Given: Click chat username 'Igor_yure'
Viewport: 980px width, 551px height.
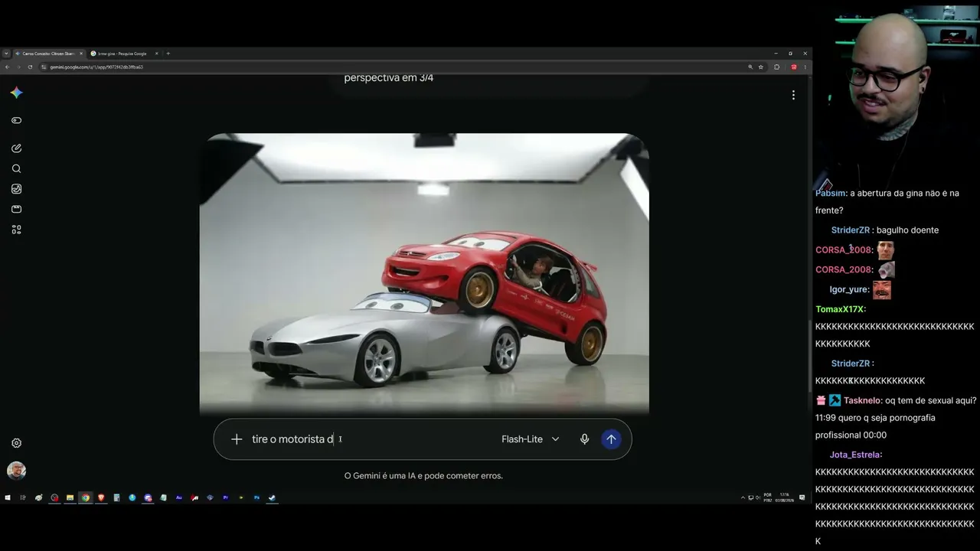Looking at the screenshot, I should [849, 290].
